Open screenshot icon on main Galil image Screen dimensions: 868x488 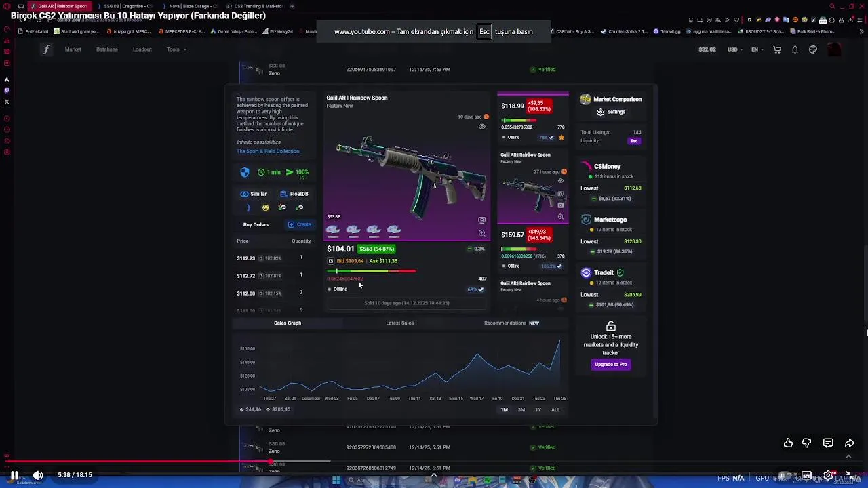click(481, 220)
